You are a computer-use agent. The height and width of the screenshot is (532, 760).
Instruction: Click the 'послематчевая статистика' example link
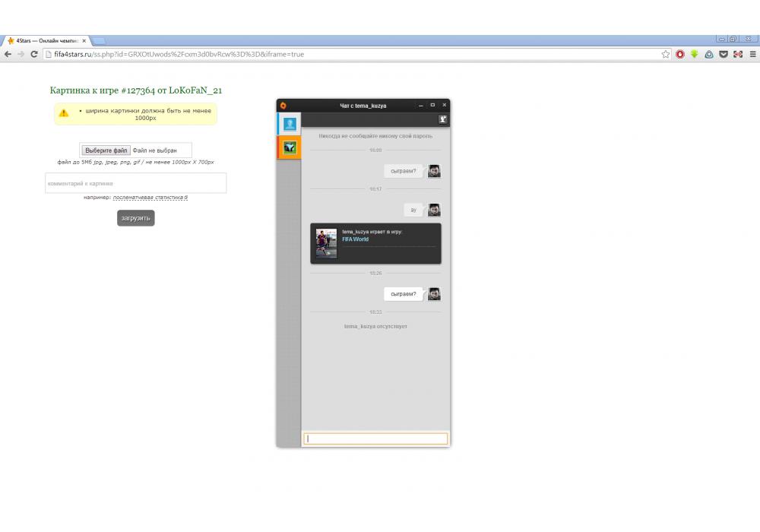point(149,198)
